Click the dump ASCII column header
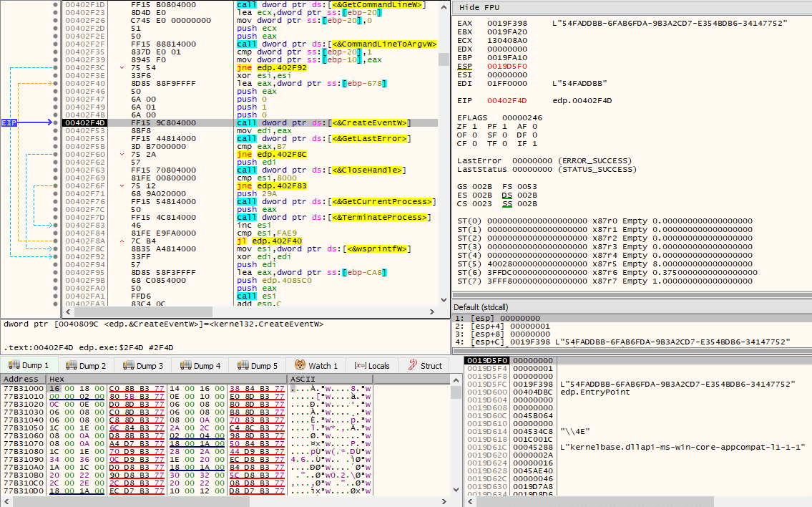This screenshot has width=812, height=507. pyautogui.click(x=330, y=379)
